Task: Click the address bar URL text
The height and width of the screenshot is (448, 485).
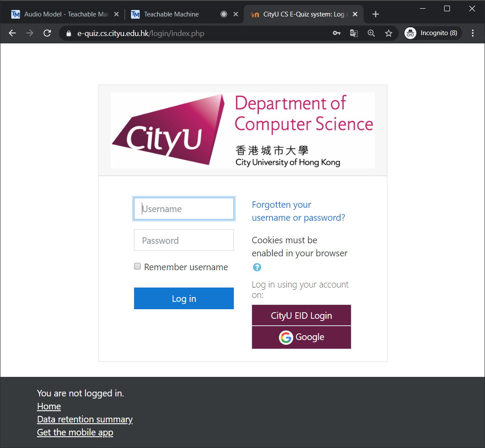Action: pos(141,33)
